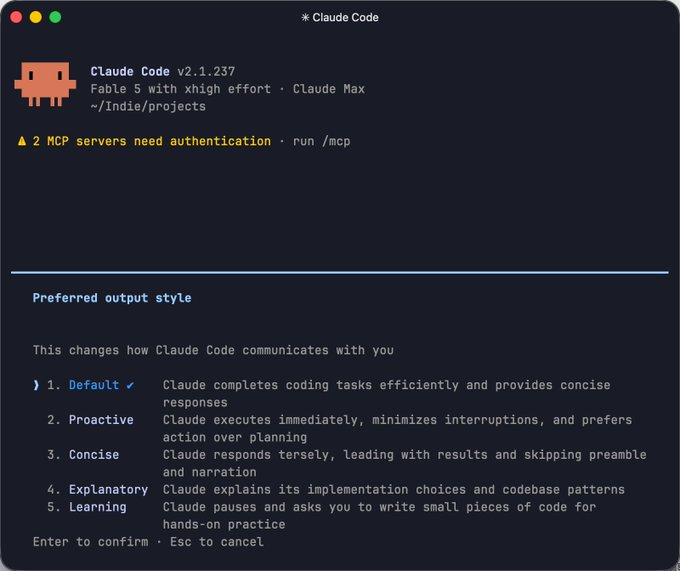Click the Preferred output style heading
Image resolution: width=680 pixels, height=571 pixels.
tap(112, 298)
